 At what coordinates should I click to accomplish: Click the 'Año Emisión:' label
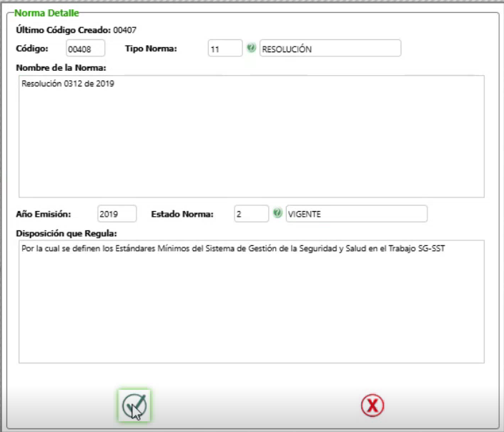click(x=44, y=214)
